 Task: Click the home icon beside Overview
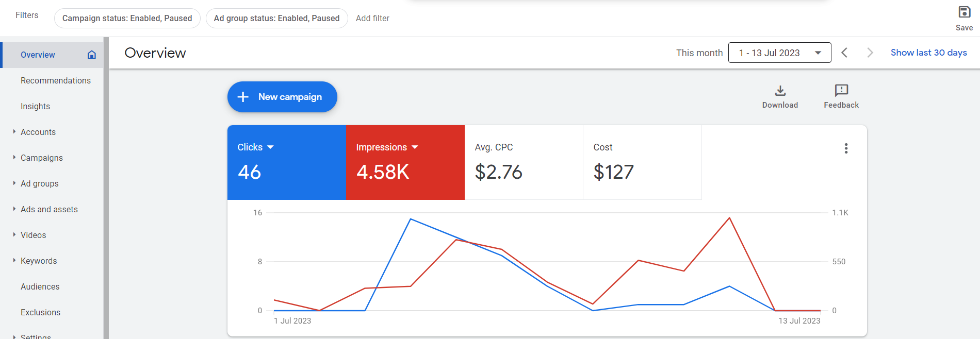pos(92,55)
